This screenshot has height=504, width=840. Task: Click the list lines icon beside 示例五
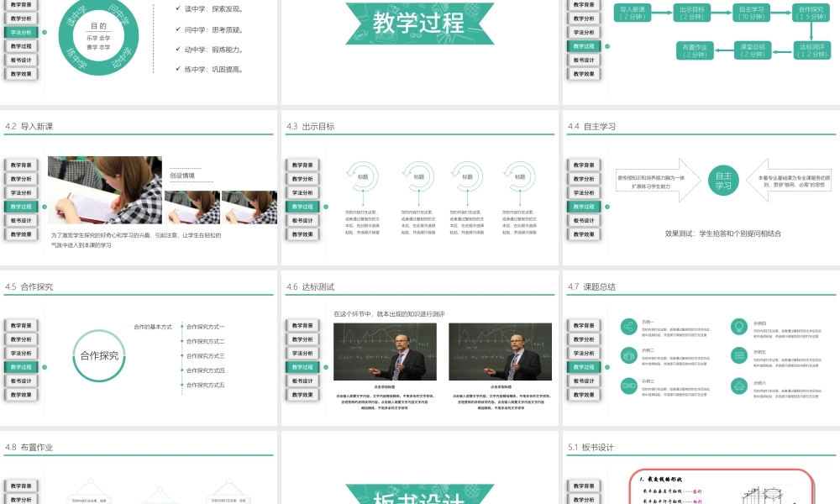pyautogui.click(x=739, y=355)
